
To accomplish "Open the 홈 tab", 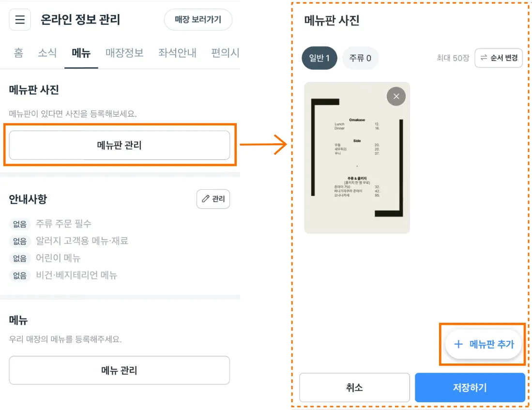I will 18,53.
